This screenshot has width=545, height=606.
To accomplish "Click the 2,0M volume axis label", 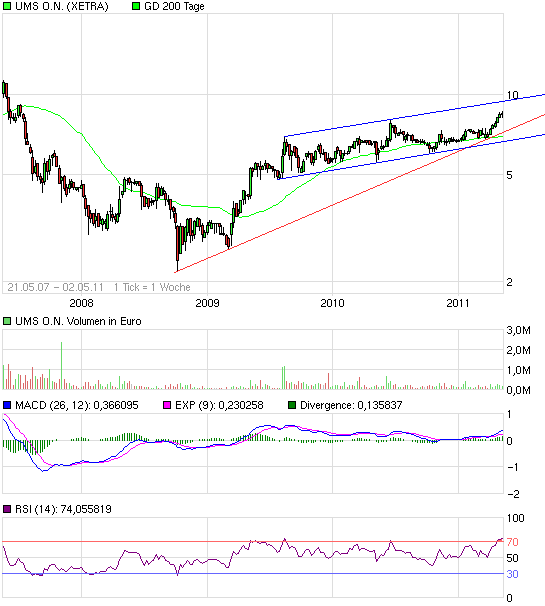I will point(519,351).
